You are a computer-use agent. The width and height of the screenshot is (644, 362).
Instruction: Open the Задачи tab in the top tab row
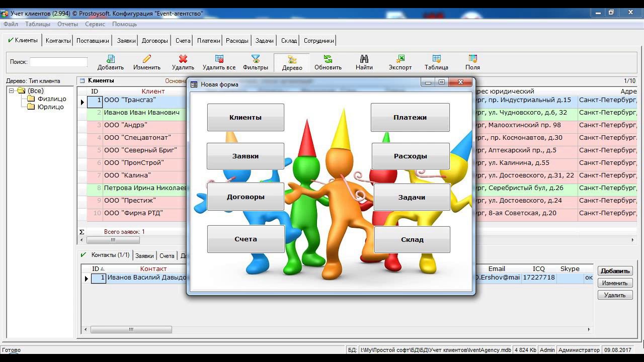(265, 41)
